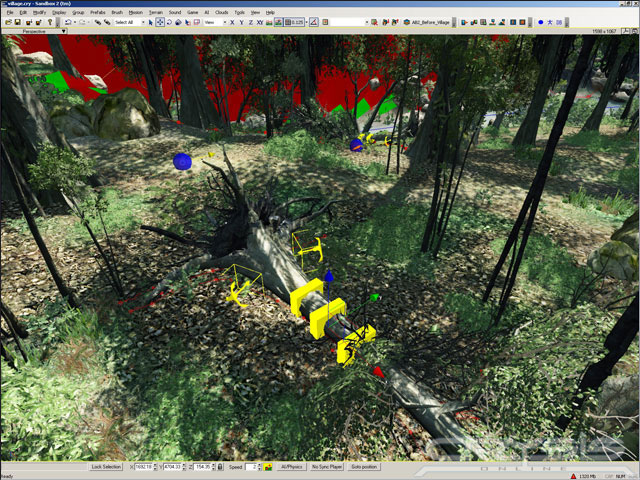Open the Prefabs menu
The height and width of the screenshot is (480, 640).
pyautogui.click(x=98, y=12)
